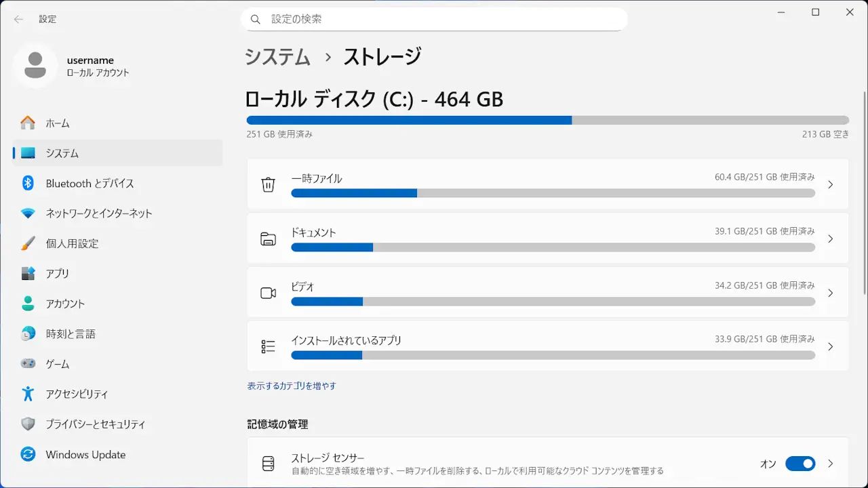This screenshot has height=488, width=868.
Task: Click the インストールされているアプリ list icon
Action: [x=269, y=346]
